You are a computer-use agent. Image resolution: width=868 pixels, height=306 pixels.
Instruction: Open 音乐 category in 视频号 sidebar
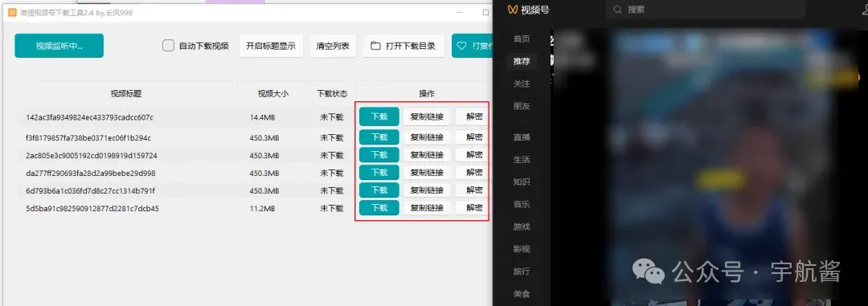(522, 204)
